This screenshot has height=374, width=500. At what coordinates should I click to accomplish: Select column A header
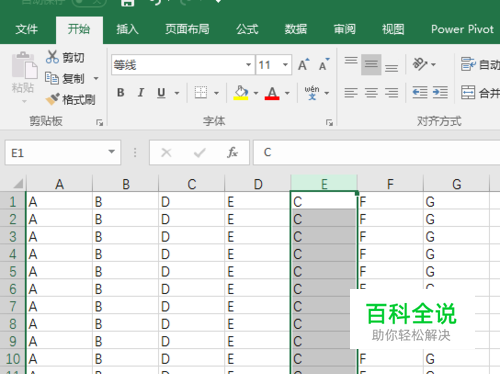coord(59,184)
